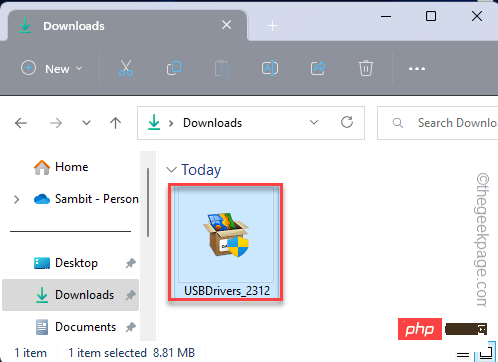Switch to details view in status bar
The height and width of the screenshot is (362, 498).
(x=462, y=354)
